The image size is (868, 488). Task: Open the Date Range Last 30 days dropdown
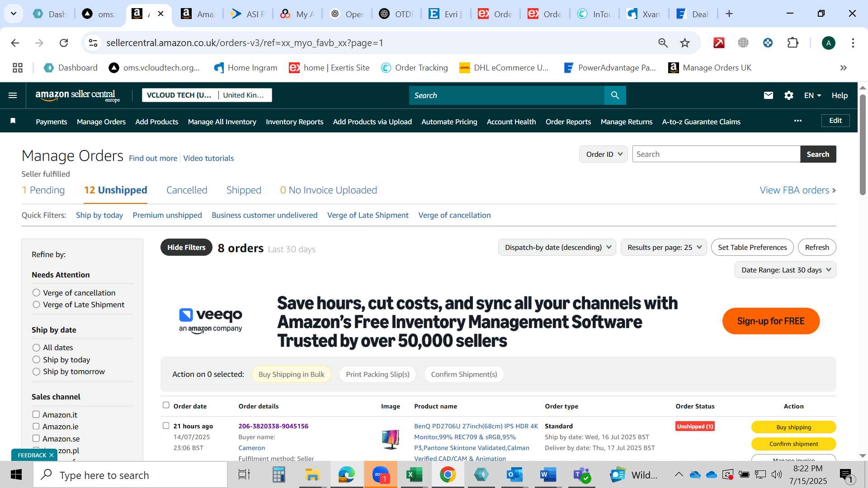coord(785,270)
